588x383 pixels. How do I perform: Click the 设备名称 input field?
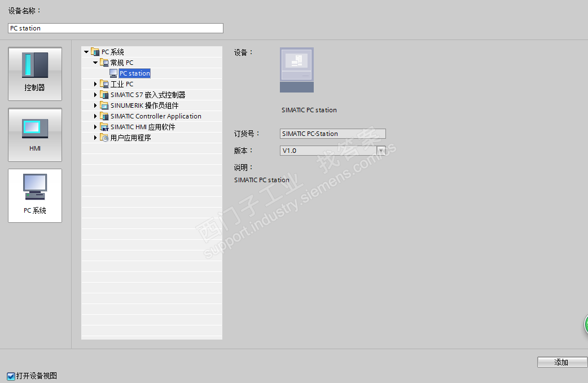tap(116, 28)
